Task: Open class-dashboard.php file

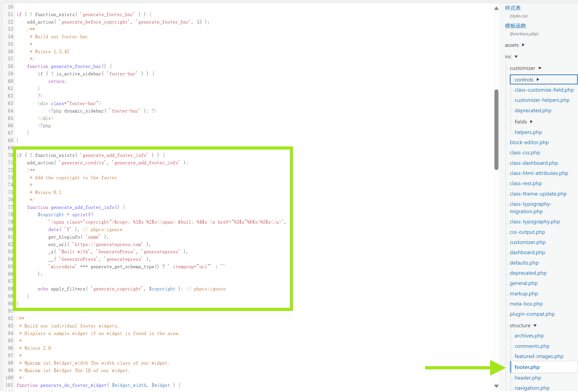Action: [x=534, y=163]
